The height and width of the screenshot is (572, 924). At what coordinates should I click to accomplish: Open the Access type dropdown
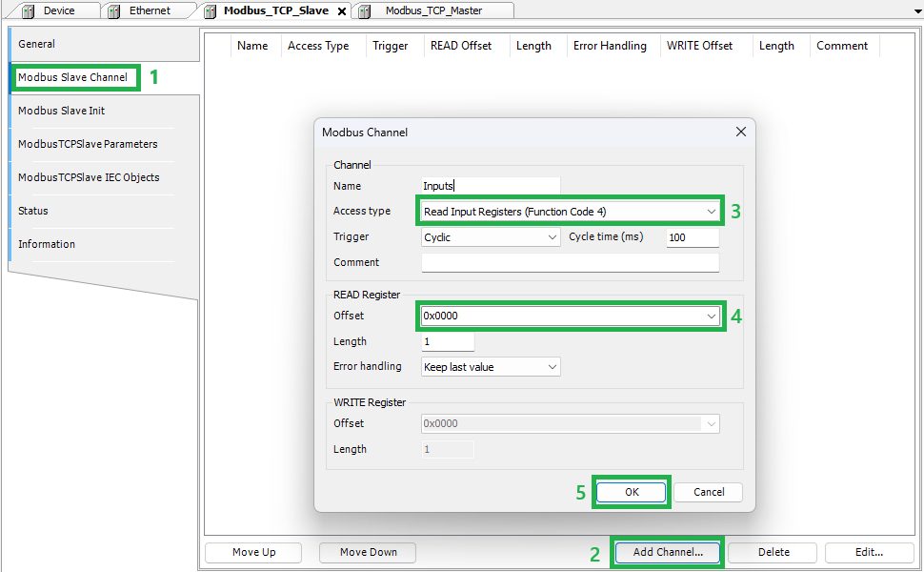[570, 211]
